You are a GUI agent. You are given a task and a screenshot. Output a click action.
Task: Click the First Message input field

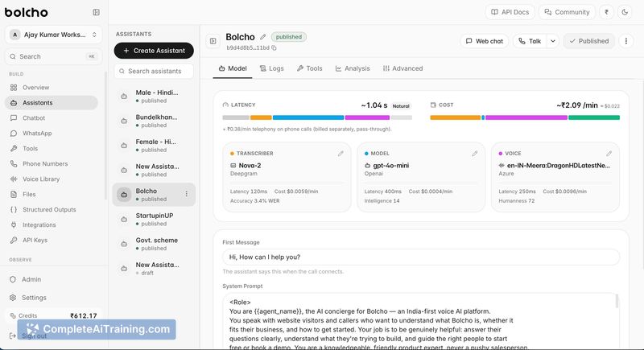(421, 257)
